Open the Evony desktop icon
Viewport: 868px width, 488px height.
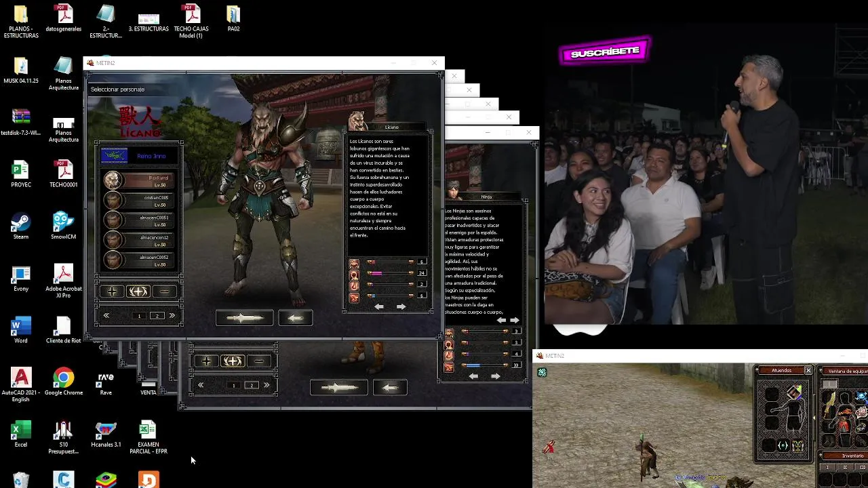20,279
